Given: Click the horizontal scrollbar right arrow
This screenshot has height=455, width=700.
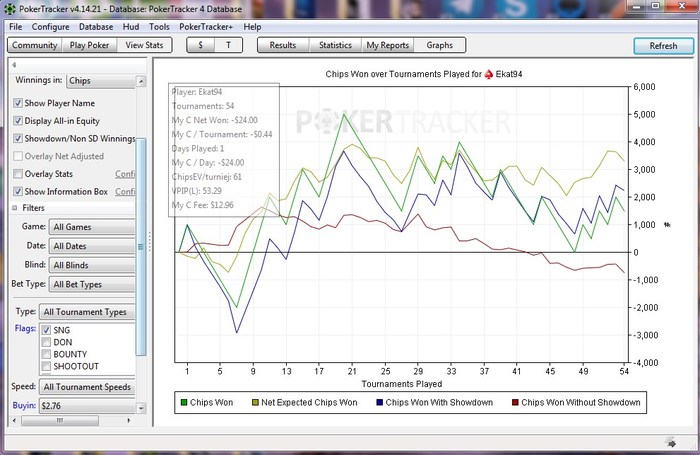Looking at the screenshot, I should 129,420.
